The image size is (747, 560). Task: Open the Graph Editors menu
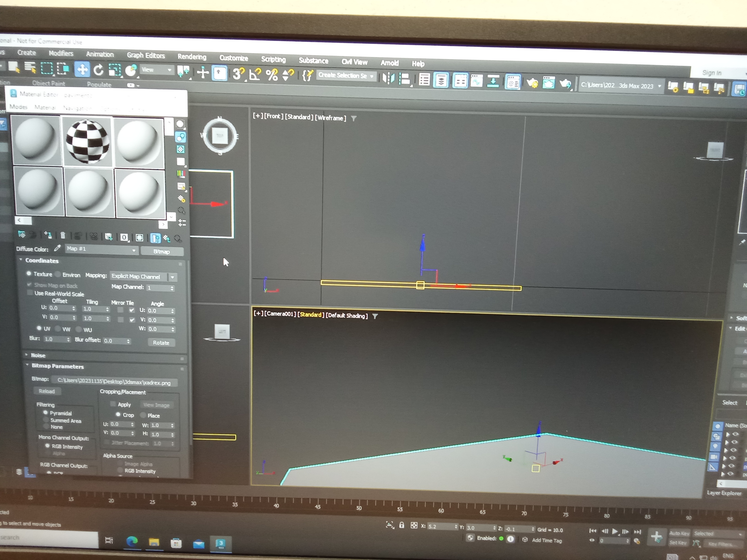point(146,55)
